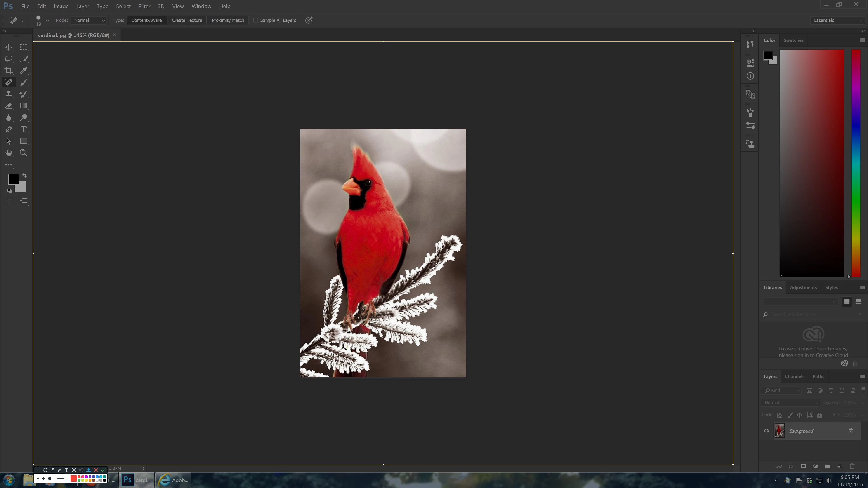Expand the layer Kind filter dropdown
The height and width of the screenshot is (488, 868).
(782, 390)
